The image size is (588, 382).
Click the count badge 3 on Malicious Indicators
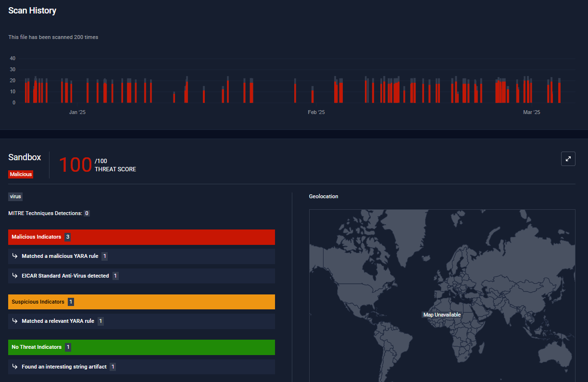68,237
